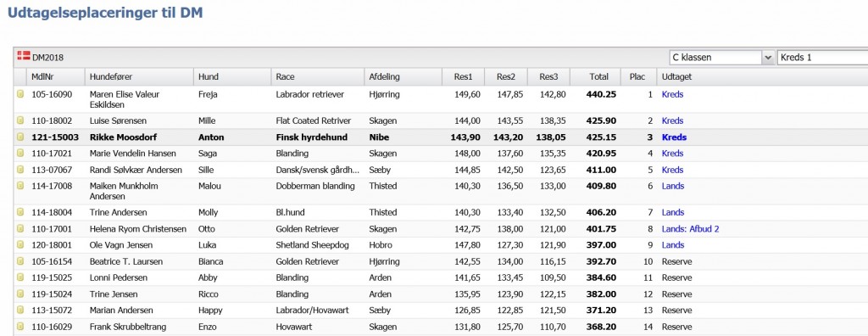This screenshot has width=868, height=336.
Task: Open the C klassen dropdown arrow
Action: [x=768, y=57]
